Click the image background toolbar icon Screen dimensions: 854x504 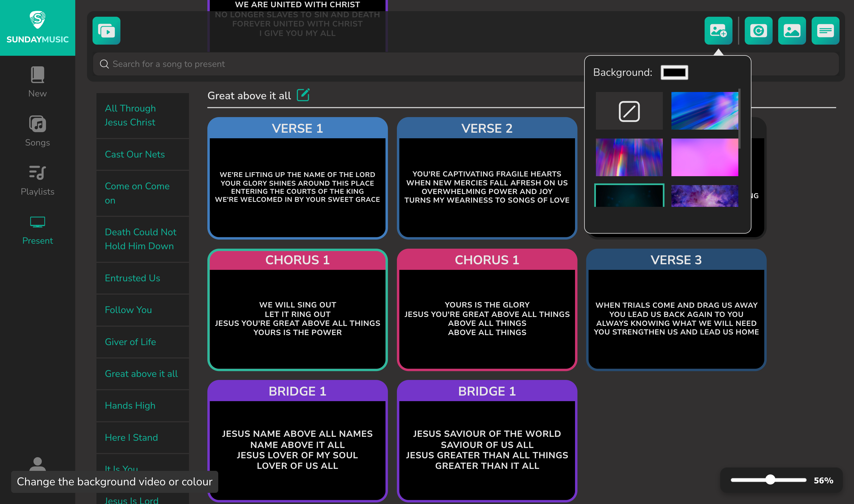click(792, 31)
